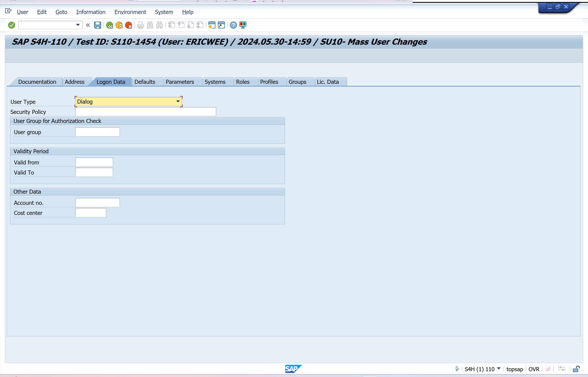The width and height of the screenshot is (588, 377).
Task: Open the Environment menu
Action: coord(130,12)
